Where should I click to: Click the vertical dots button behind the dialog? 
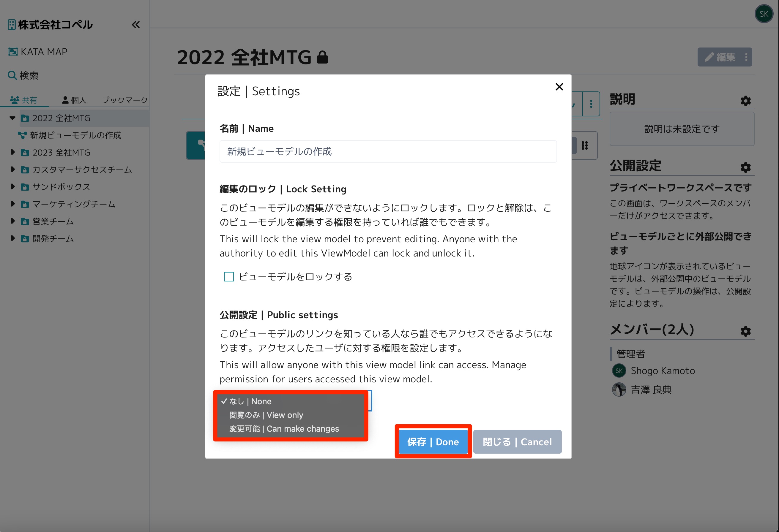point(591,104)
